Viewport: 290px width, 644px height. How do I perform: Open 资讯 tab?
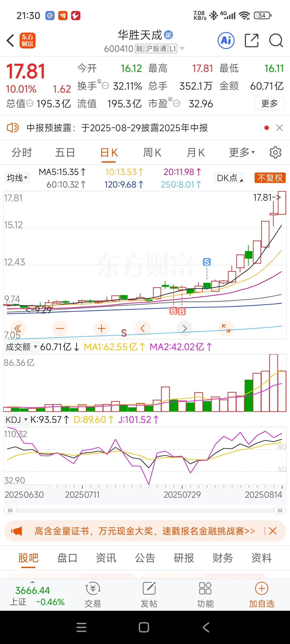click(106, 558)
